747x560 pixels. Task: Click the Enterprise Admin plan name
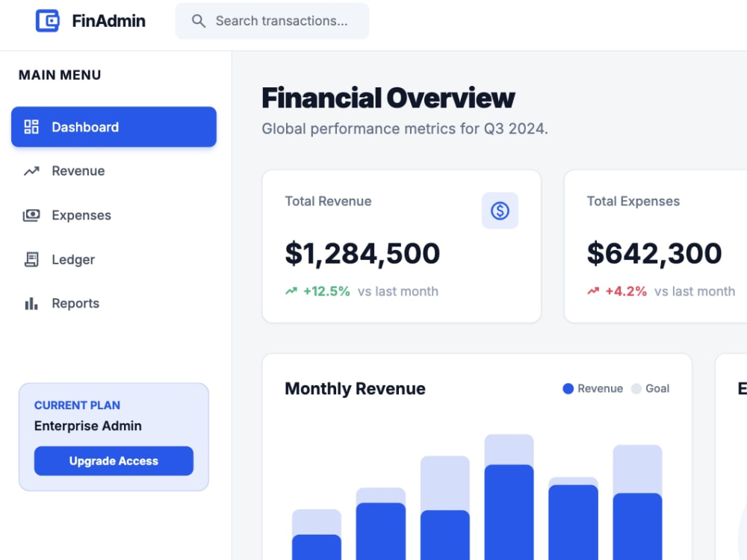tap(88, 426)
